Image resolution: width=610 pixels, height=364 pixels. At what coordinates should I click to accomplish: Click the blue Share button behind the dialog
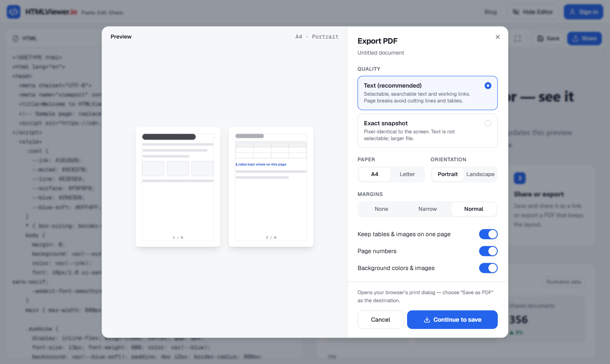[585, 39]
